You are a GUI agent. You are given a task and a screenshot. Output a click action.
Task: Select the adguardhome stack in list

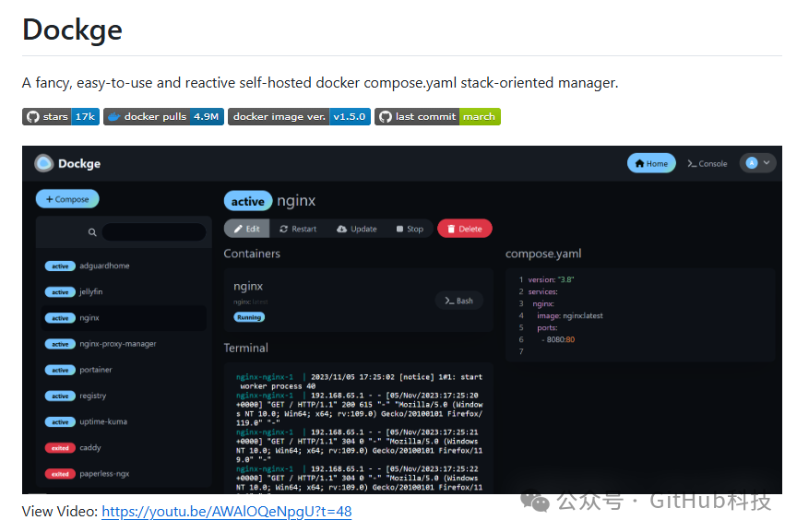pyautogui.click(x=124, y=266)
